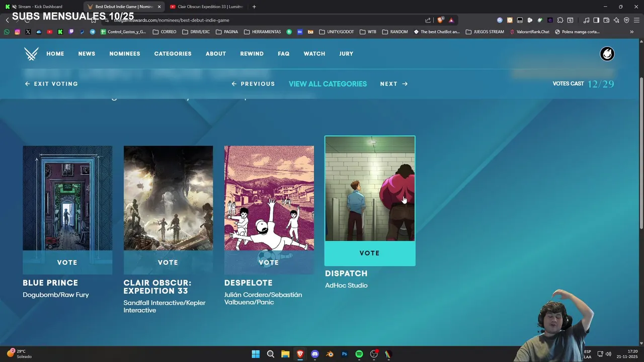This screenshot has height=362, width=644.
Task: Vote for Despelote
Action: click(x=269, y=262)
